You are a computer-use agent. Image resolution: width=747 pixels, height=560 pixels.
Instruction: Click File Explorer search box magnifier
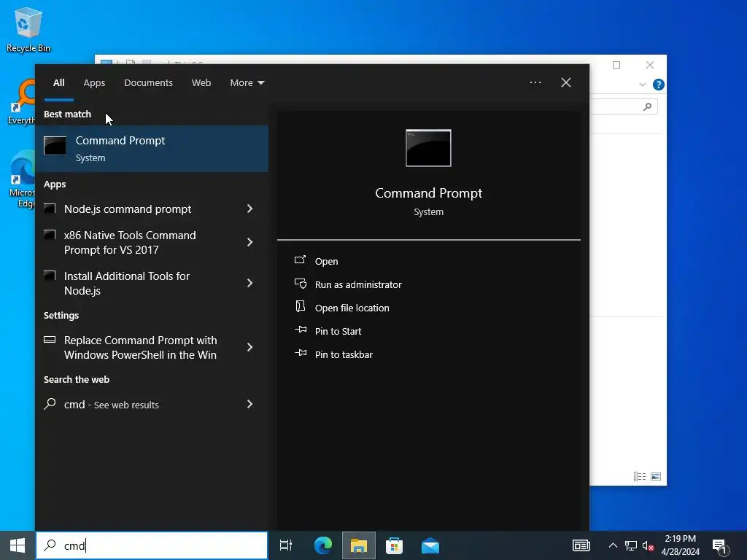(x=647, y=106)
